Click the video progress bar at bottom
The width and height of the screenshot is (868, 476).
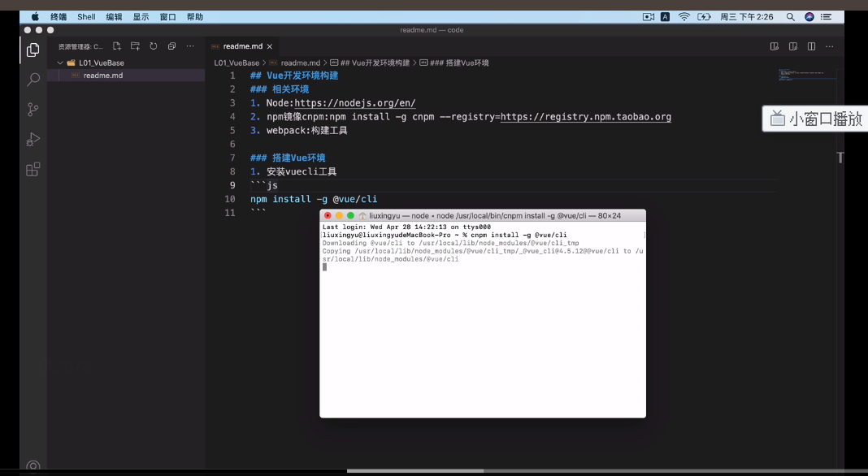click(x=434, y=471)
